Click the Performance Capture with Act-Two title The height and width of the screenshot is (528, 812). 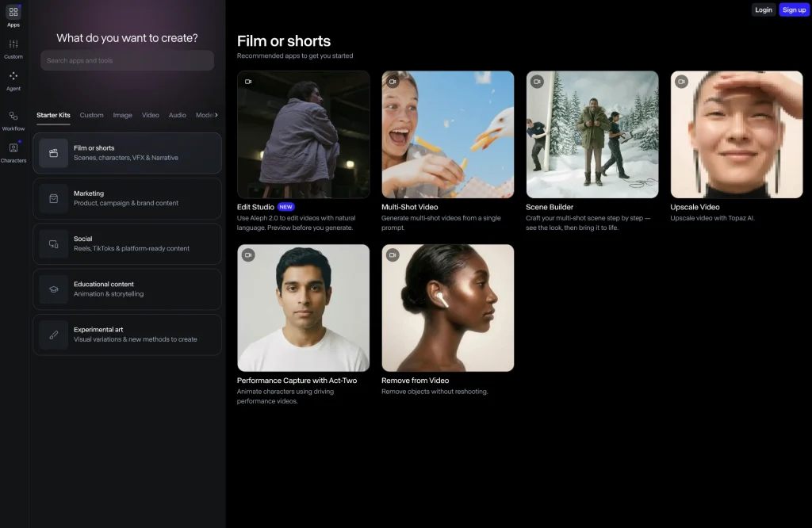(297, 381)
